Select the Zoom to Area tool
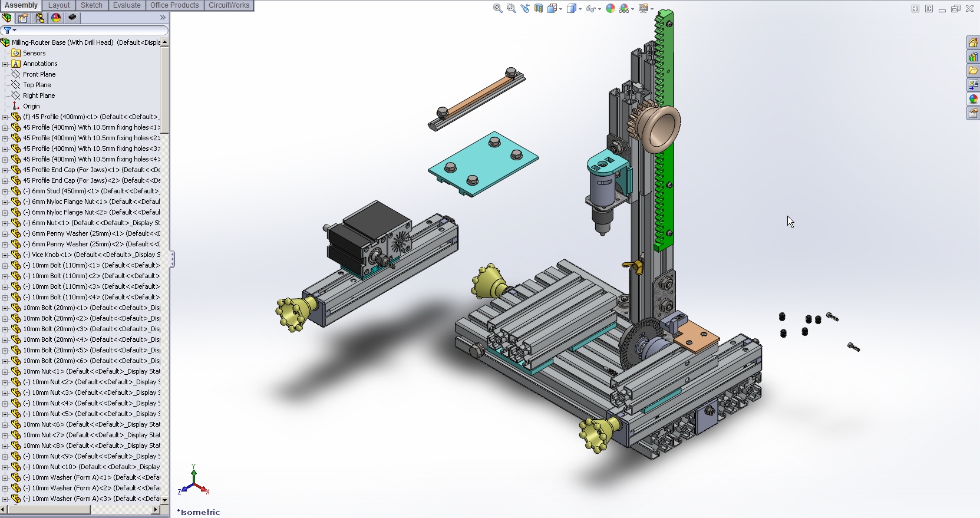 point(511,8)
